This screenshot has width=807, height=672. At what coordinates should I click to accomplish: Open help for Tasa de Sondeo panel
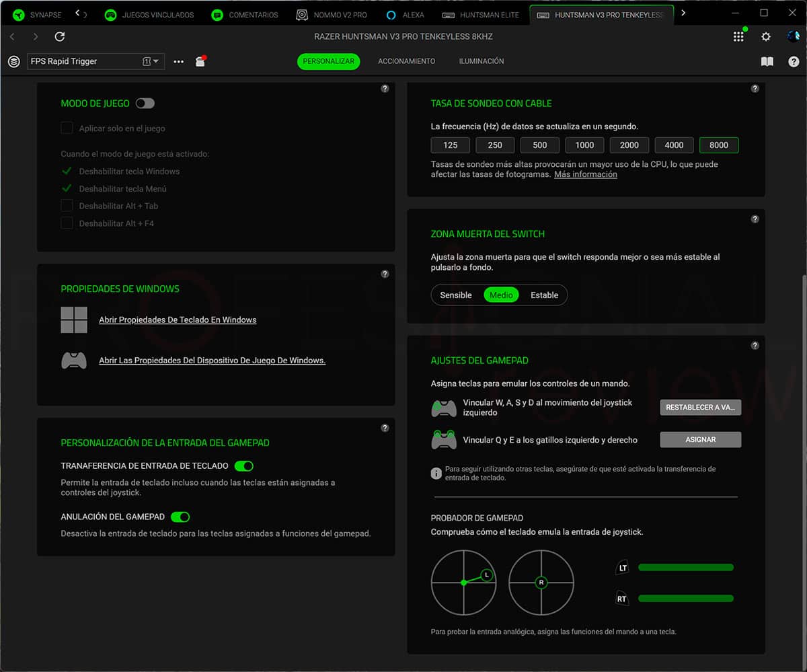755,88
